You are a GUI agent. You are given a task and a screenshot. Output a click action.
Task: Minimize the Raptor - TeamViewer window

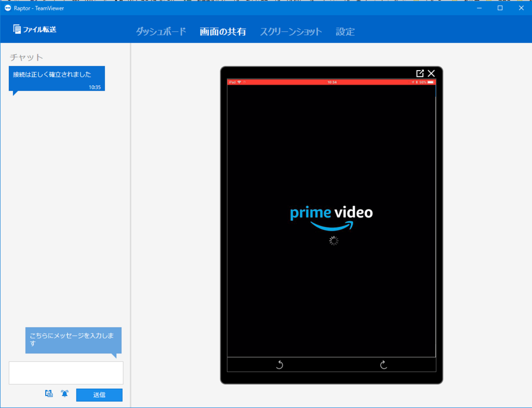tap(479, 8)
